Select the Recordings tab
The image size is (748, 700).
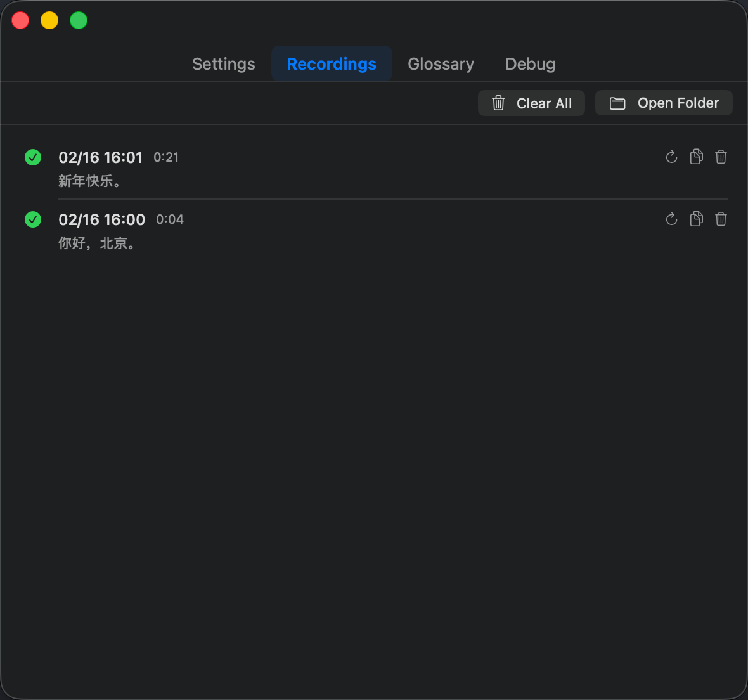coord(331,64)
